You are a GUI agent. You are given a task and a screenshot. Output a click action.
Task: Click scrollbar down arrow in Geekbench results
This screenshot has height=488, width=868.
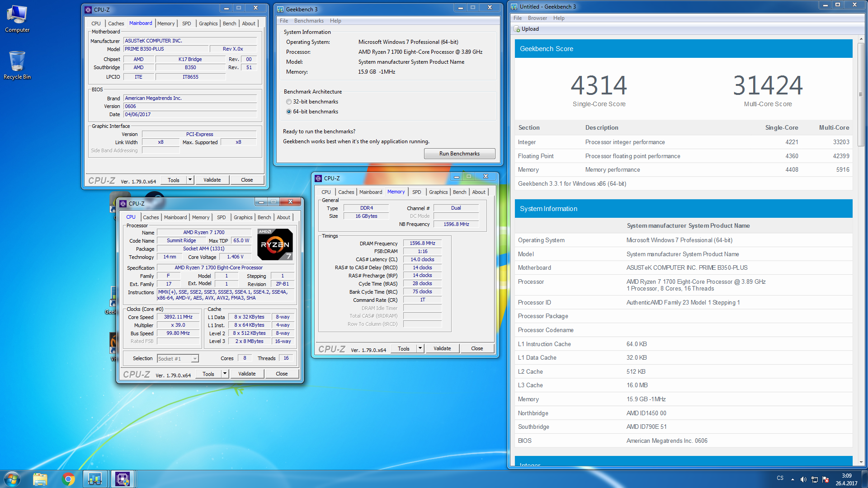click(861, 462)
